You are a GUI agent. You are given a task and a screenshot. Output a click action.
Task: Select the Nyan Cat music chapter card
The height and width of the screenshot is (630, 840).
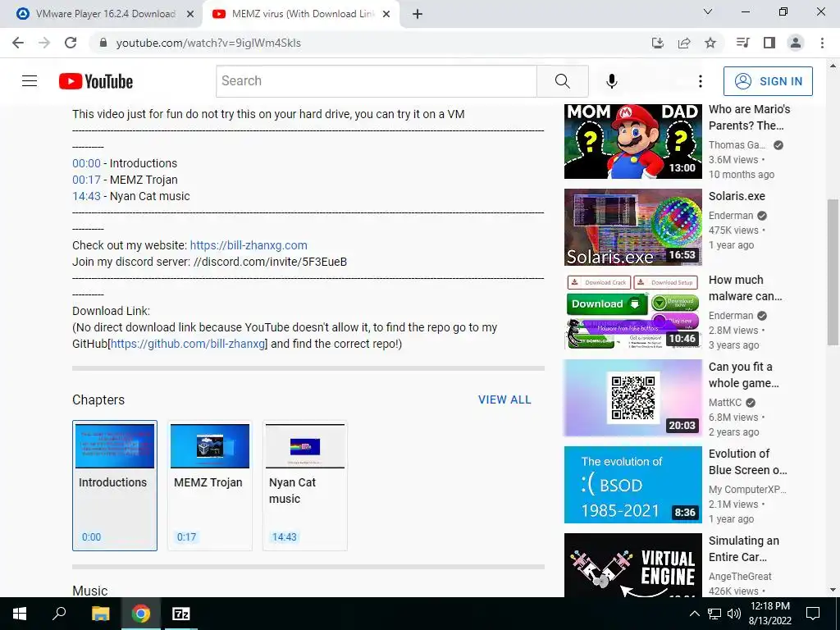coord(305,486)
